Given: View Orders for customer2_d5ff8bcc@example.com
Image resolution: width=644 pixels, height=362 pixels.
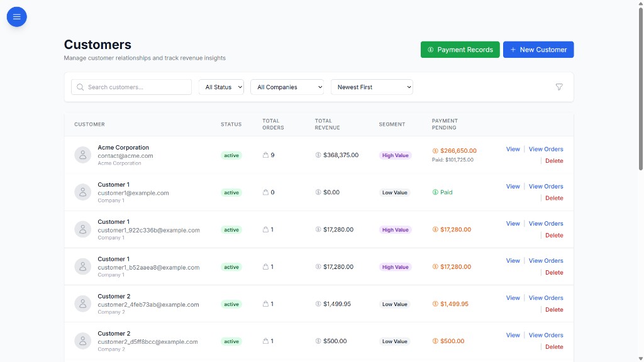Looking at the screenshot, I should [x=546, y=336].
